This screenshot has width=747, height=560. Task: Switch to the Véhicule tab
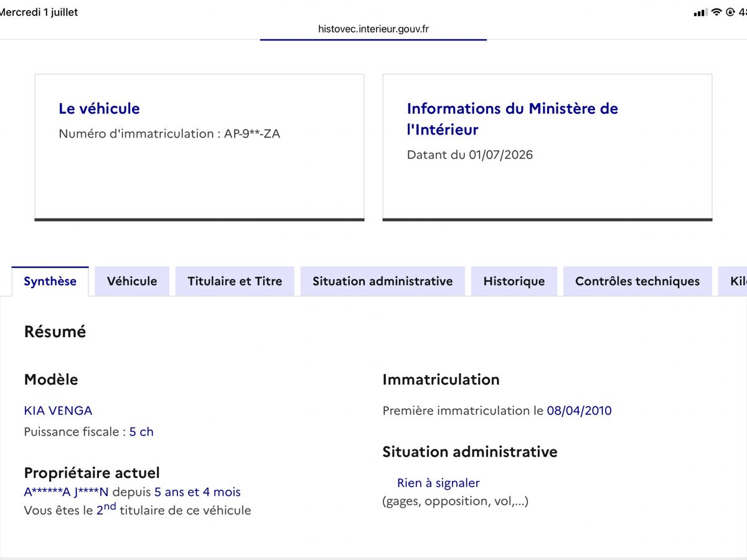coord(132,281)
